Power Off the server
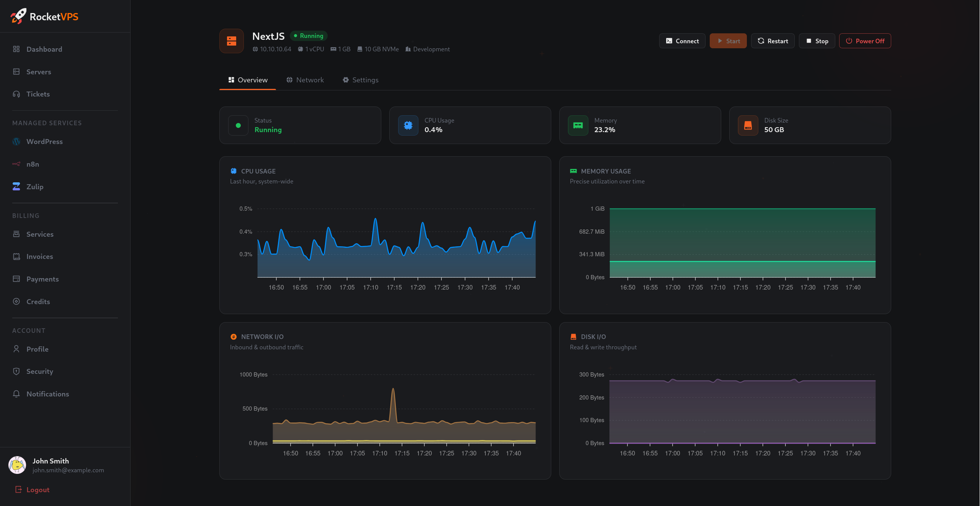The height and width of the screenshot is (506, 980). point(865,41)
